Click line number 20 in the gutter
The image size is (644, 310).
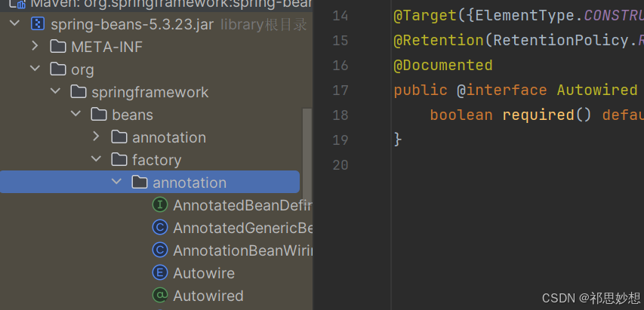(x=340, y=165)
